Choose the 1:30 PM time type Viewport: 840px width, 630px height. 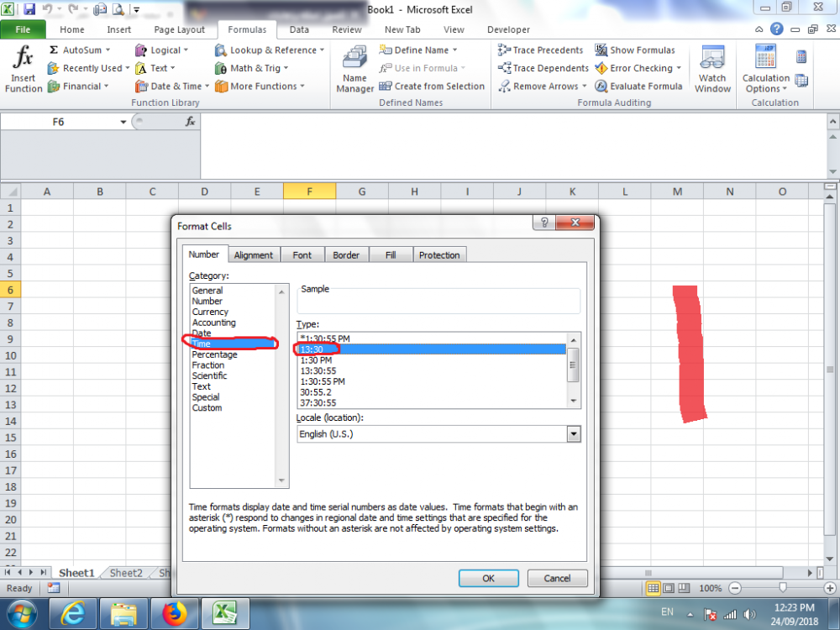(316, 360)
